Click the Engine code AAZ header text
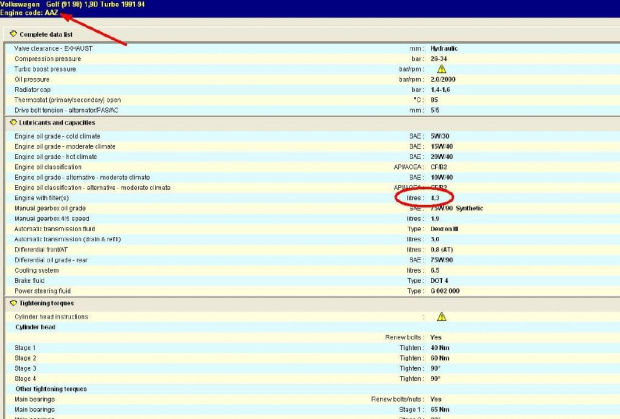Image resolution: width=620 pixels, height=419 pixels. point(29,13)
